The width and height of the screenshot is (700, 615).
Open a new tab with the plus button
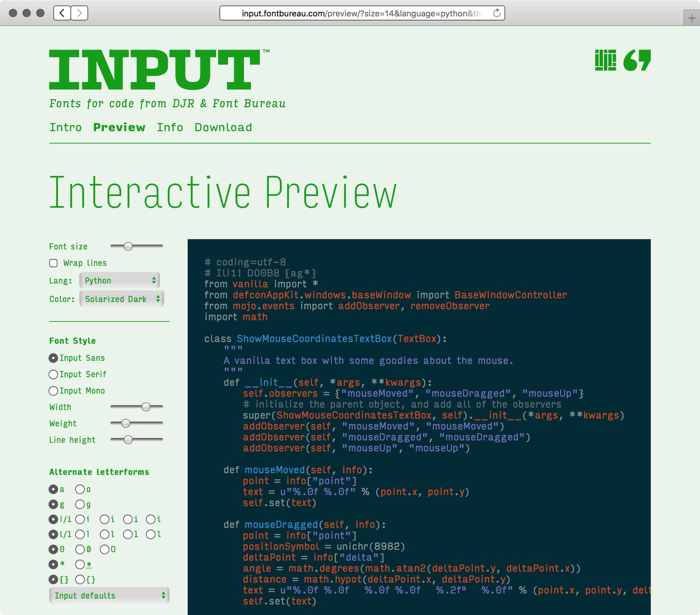692,18
